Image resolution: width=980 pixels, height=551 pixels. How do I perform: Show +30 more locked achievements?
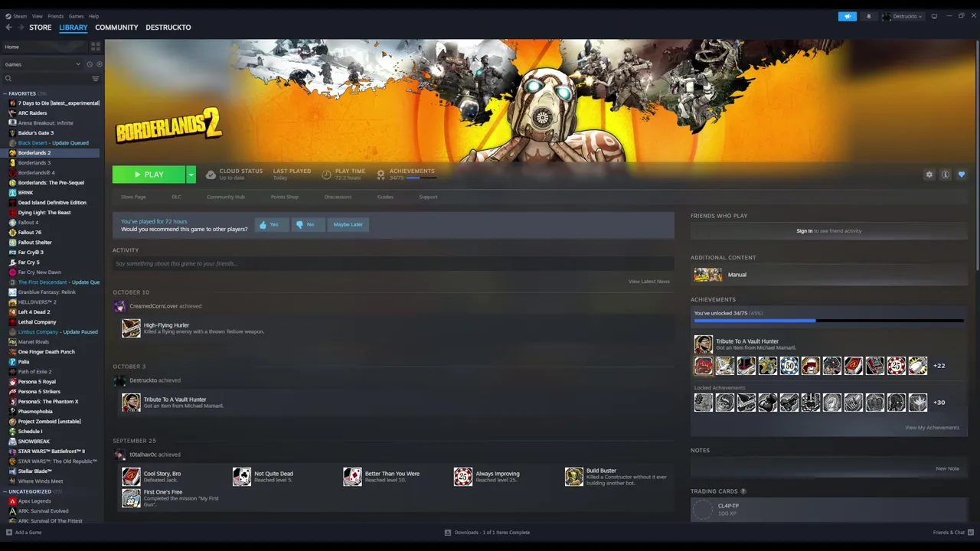click(x=939, y=403)
